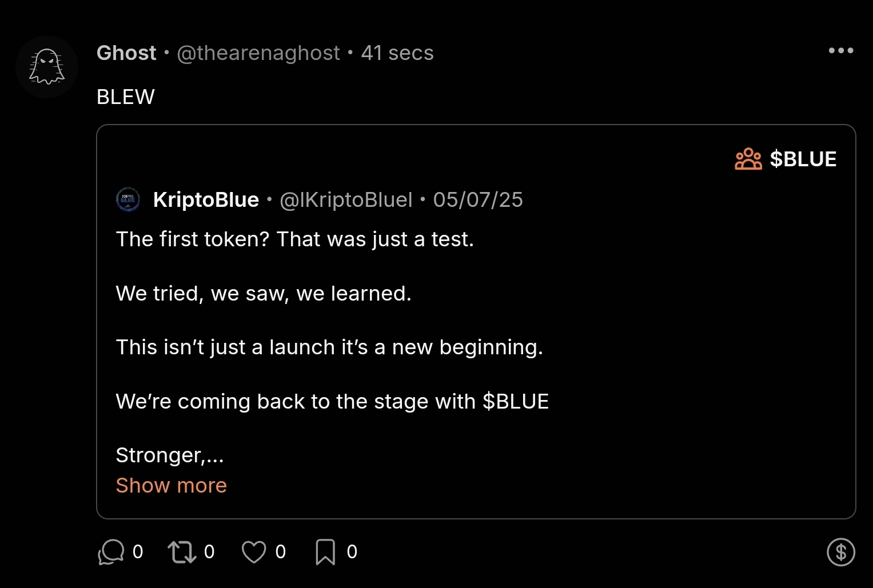This screenshot has width=873, height=588.
Task: Click the $BLUE community people icon
Action: click(x=748, y=159)
